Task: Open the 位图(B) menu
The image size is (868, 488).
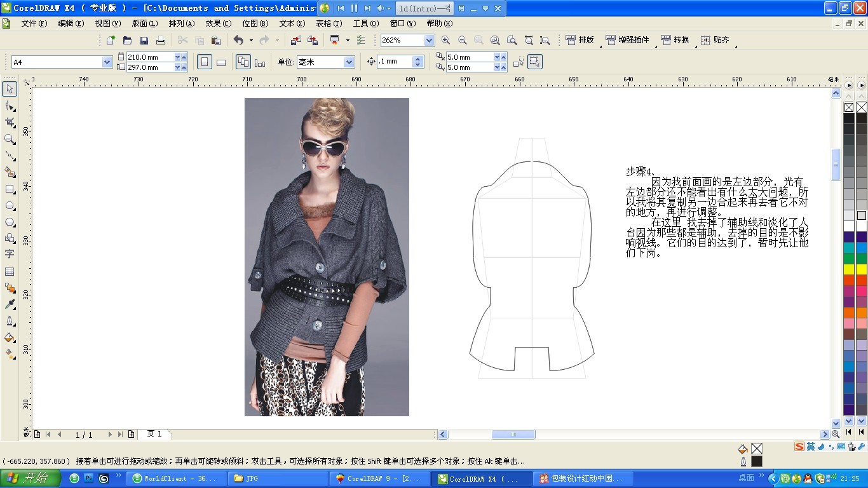Action: [x=255, y=24]
